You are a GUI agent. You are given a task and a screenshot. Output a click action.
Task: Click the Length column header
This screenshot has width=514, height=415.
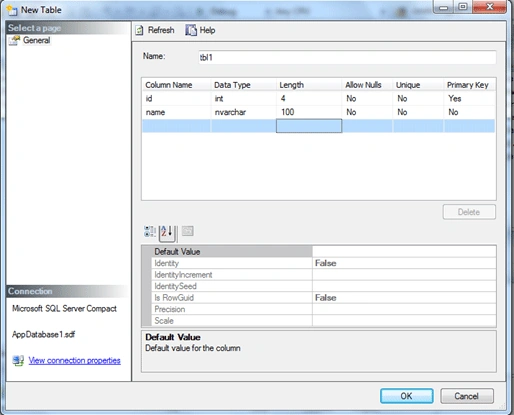[309, 85]
